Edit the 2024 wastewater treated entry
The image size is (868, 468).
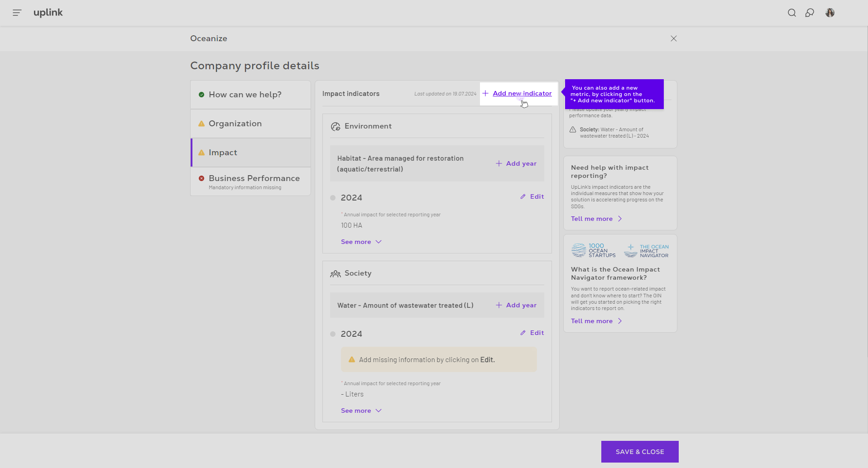pos(532,333)
